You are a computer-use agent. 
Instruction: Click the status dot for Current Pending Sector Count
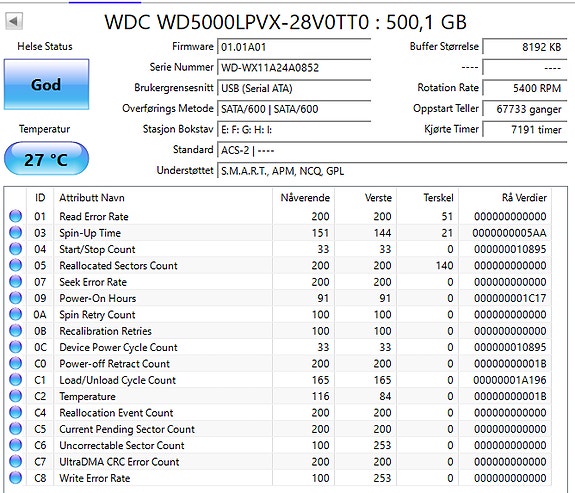click(x=15, y=429)
